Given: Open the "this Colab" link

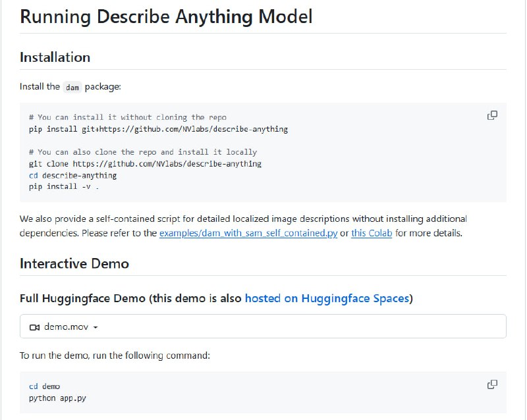Looking at the screenshot, I should (x=372, y=233).
